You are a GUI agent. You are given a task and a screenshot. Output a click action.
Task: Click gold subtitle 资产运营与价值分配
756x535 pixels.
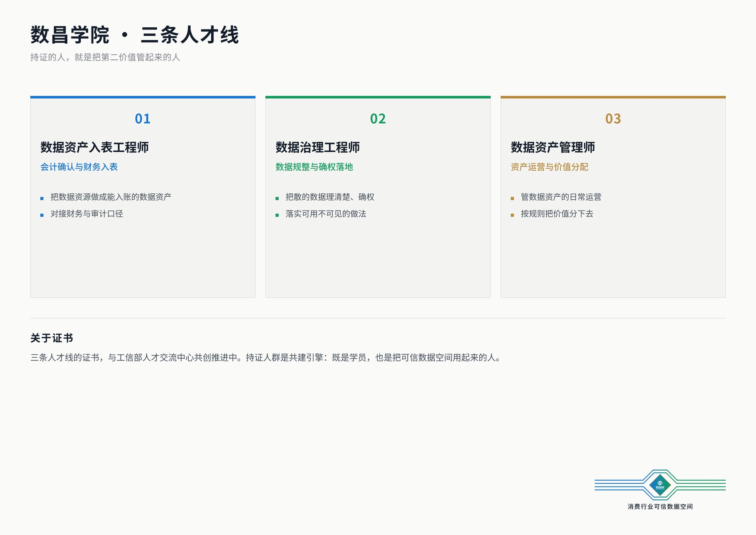pyautogui.click(x=549, y=167)
